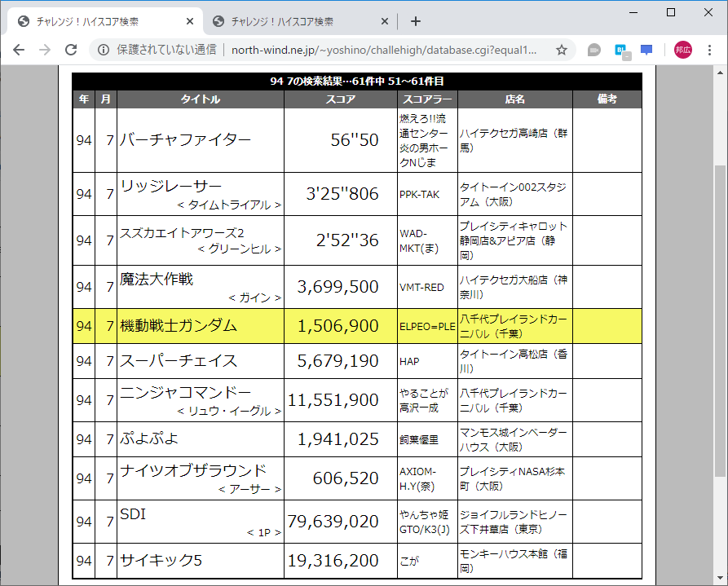Close the first チャレンジ！ハイスコア検索 tab
Screen dimensions: 728x586
coord(189,21)
